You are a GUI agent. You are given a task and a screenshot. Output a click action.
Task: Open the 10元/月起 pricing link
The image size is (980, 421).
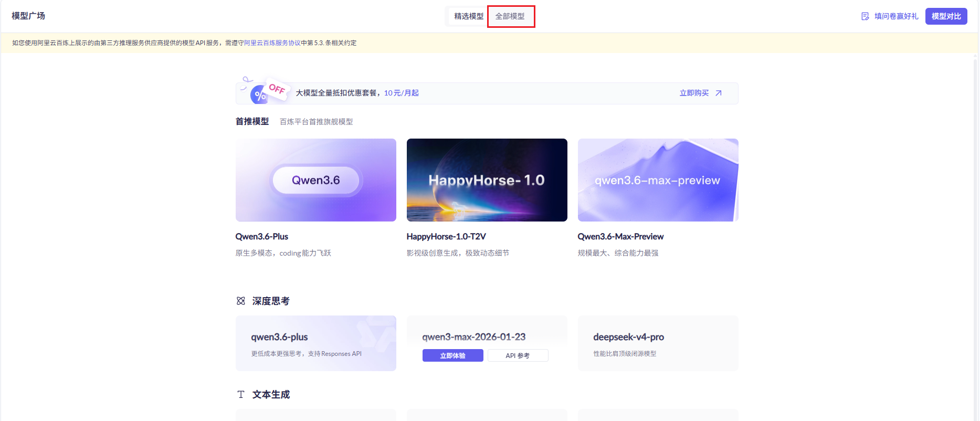[401, 93]
